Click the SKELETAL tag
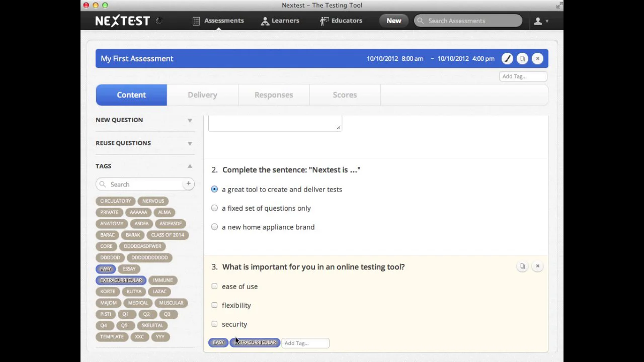Viewport: 644px width, 362px height. 152,325
